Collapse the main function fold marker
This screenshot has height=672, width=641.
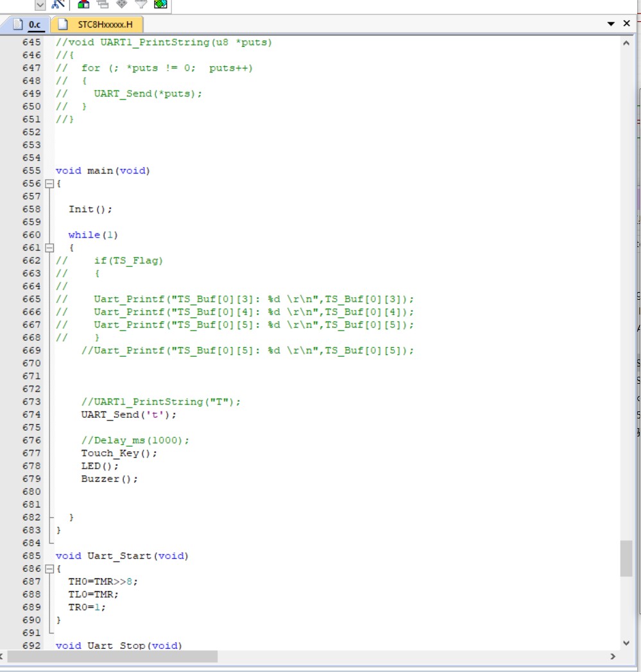click(x=49, y=184)
